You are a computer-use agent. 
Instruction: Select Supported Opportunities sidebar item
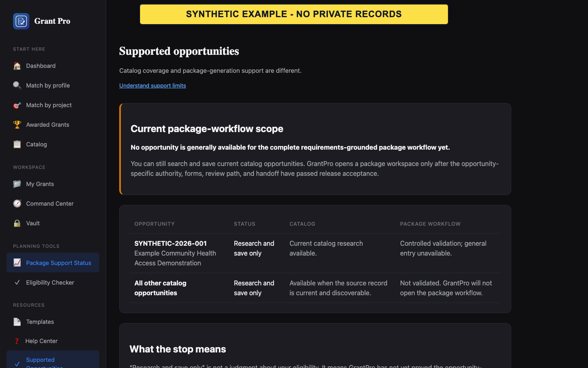tap(53, 360)
